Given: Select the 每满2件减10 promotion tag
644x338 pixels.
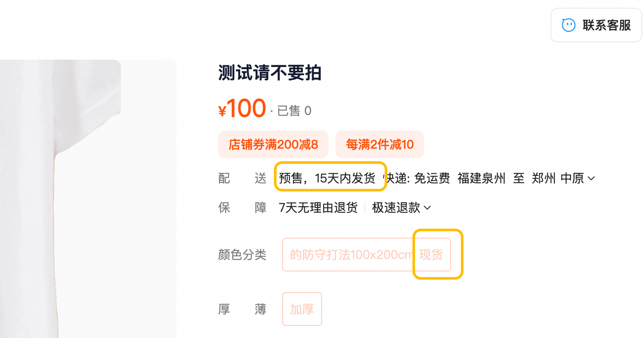Looking at the screenshot, I should point(380,144).
